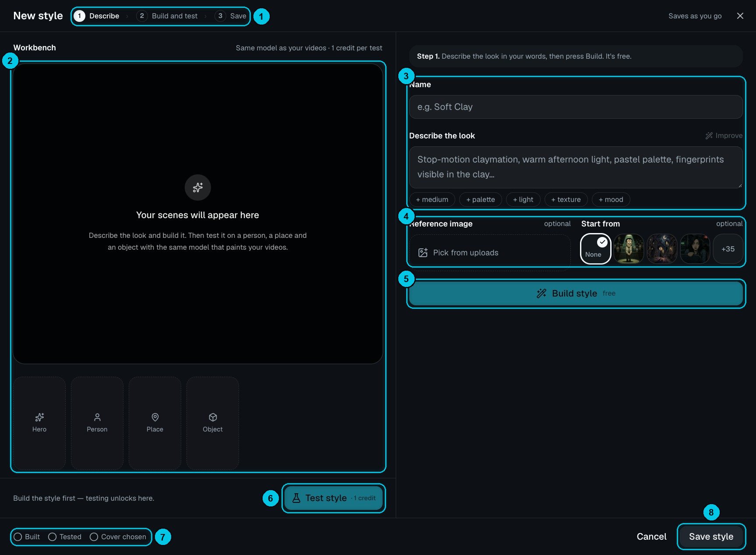Click the Build style button

click(x=576, y=293)
